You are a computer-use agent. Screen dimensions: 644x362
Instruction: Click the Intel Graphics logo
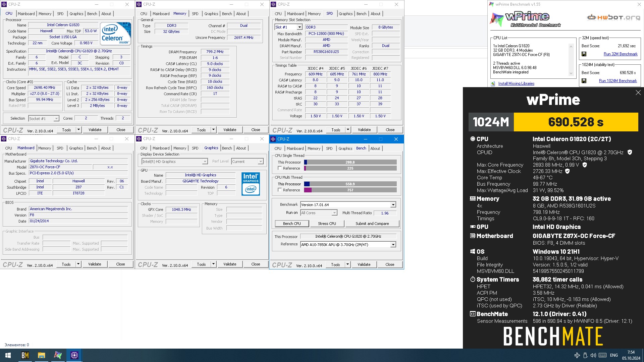point(251,184)
